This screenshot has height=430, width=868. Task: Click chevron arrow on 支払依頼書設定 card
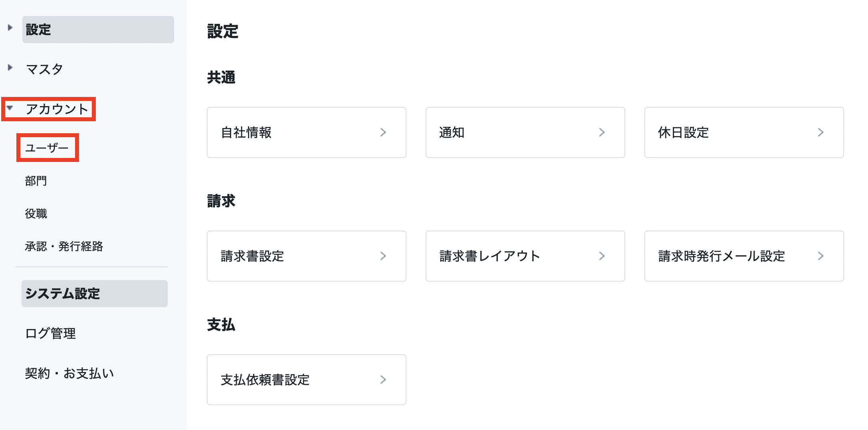click(383, 380)
